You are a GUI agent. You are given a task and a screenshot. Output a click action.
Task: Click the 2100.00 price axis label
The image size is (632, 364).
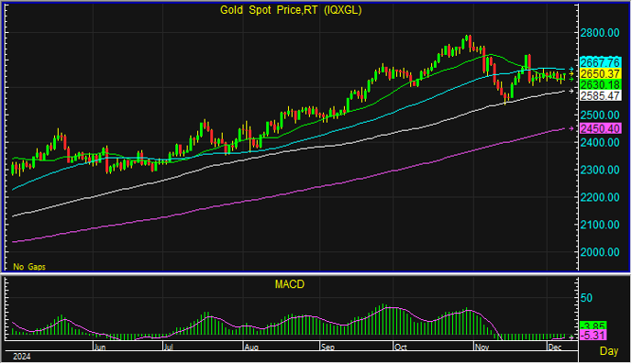(x=600, y=225)
